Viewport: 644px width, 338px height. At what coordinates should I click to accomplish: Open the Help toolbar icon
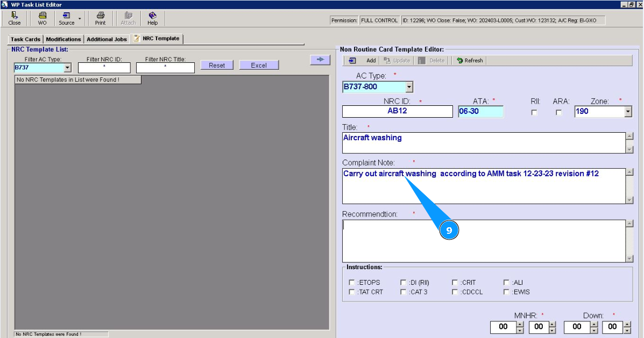point(152,18)
